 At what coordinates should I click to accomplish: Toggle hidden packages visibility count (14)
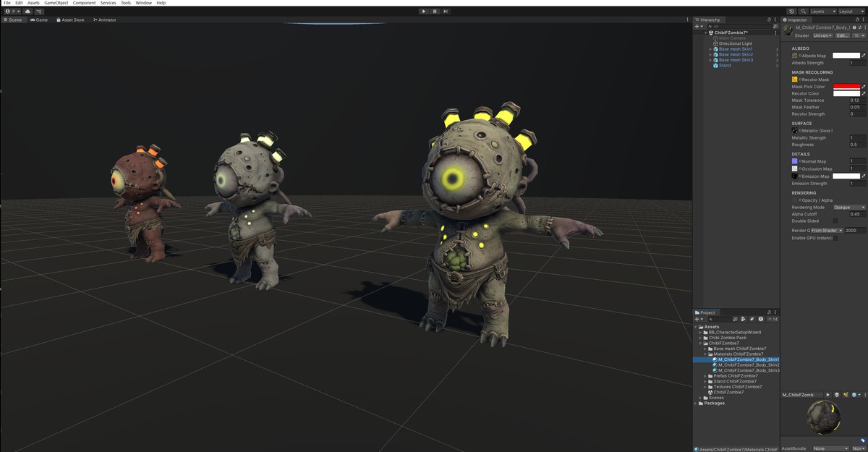point(772,319)
